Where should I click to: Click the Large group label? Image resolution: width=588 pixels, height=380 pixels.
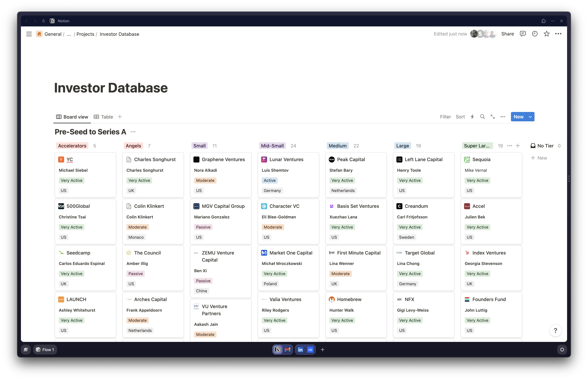coord(403,146)
